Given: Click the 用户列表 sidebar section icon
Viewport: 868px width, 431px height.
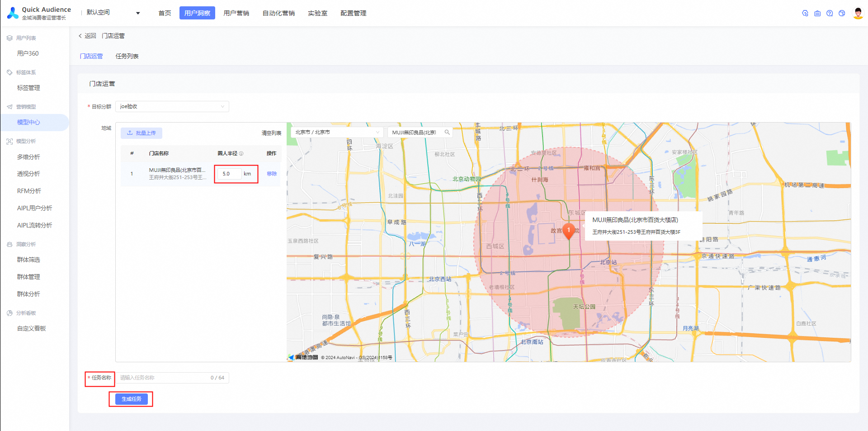Looking at the screenshot, I should (9, 38).
